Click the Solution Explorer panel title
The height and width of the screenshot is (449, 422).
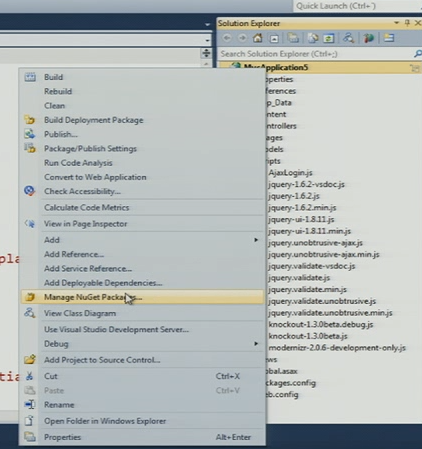click(x=249, y=23)
